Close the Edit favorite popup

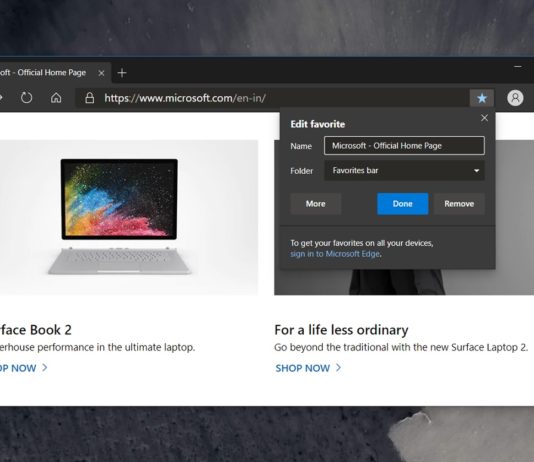(484, 118)
